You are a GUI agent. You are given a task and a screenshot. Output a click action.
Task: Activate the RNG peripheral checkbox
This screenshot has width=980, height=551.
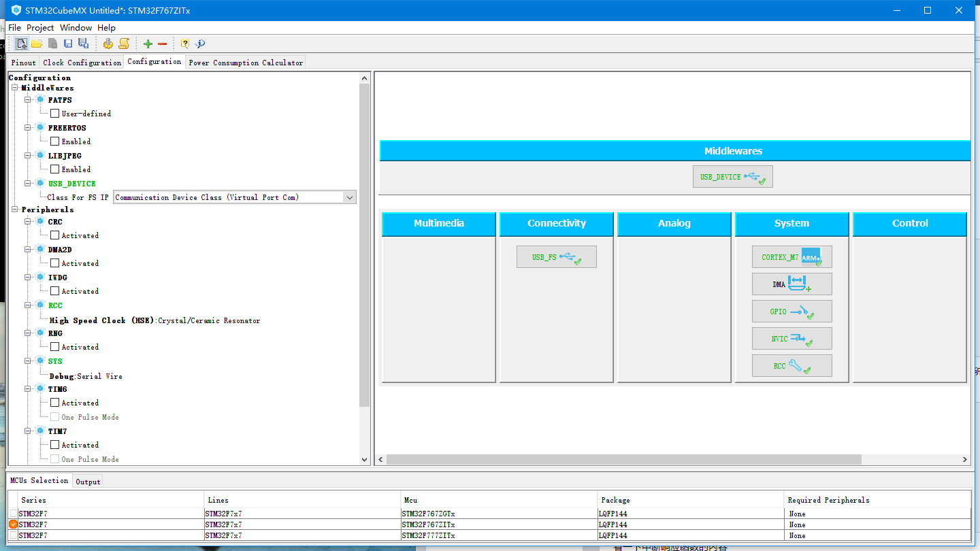55,347
